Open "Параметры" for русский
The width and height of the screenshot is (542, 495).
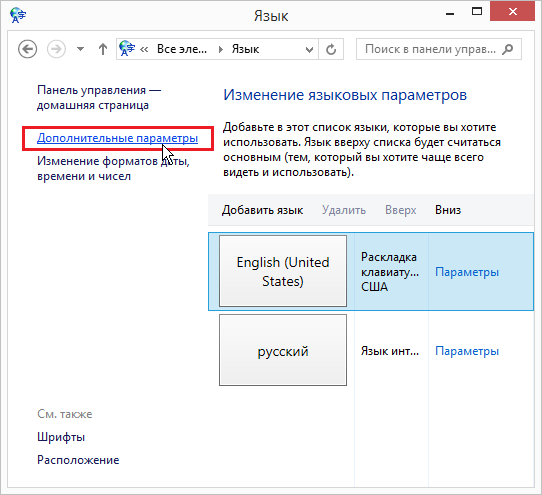(x=467, y=351)
